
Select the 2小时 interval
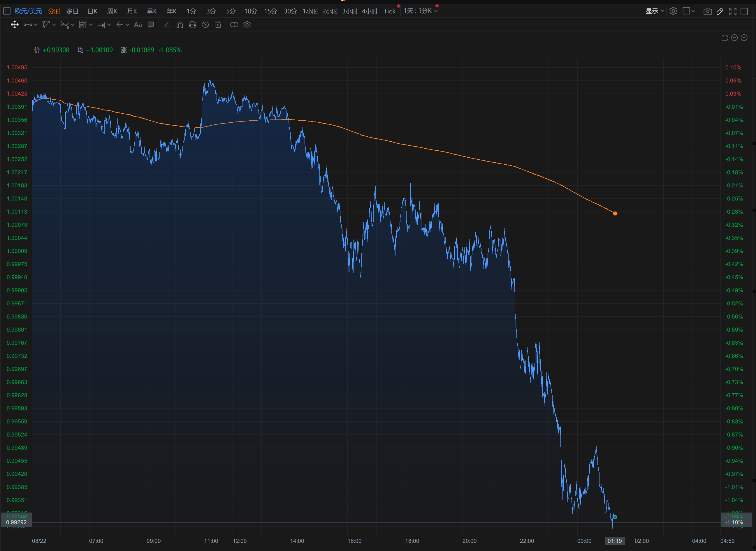[x=330, y=11]
